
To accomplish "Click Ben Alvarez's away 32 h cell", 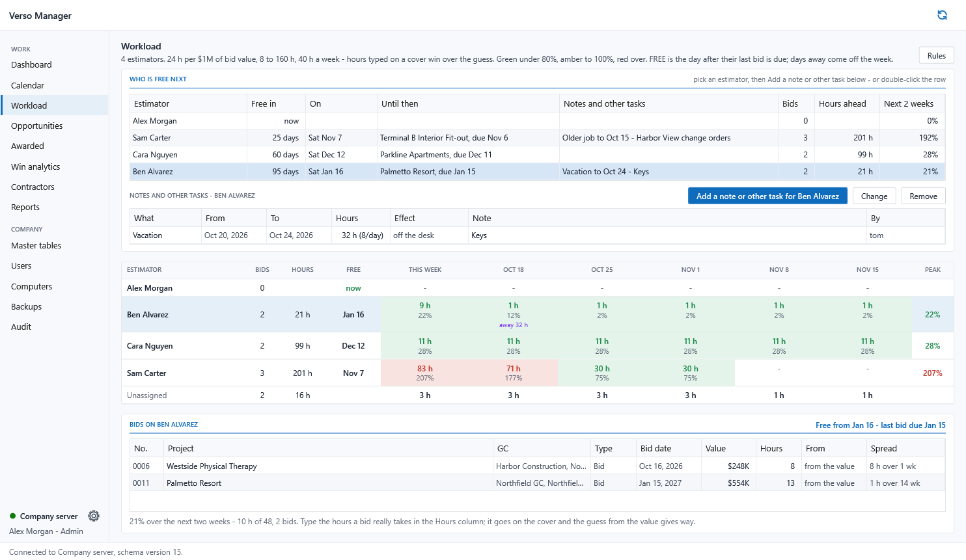I will [x=514, y=314].
